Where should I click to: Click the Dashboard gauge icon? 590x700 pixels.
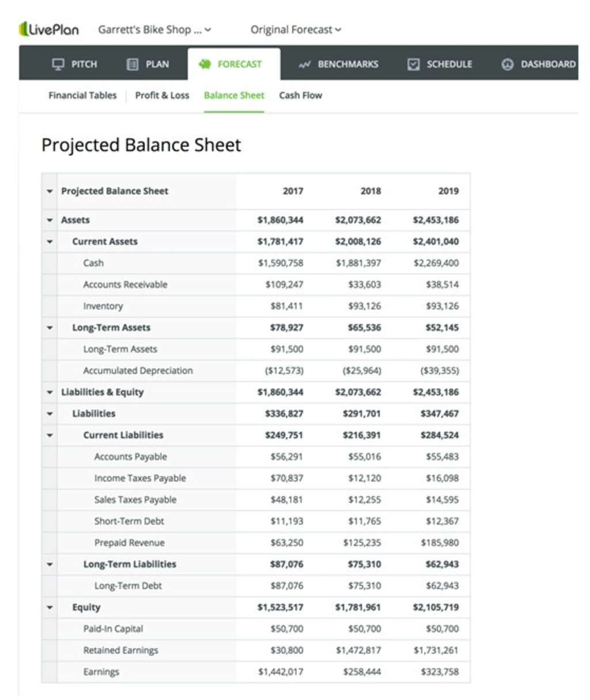[507, 64]
